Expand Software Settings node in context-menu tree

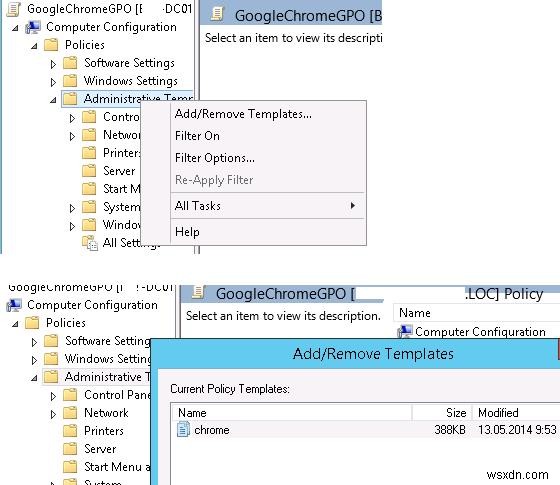tap(53, 64)
